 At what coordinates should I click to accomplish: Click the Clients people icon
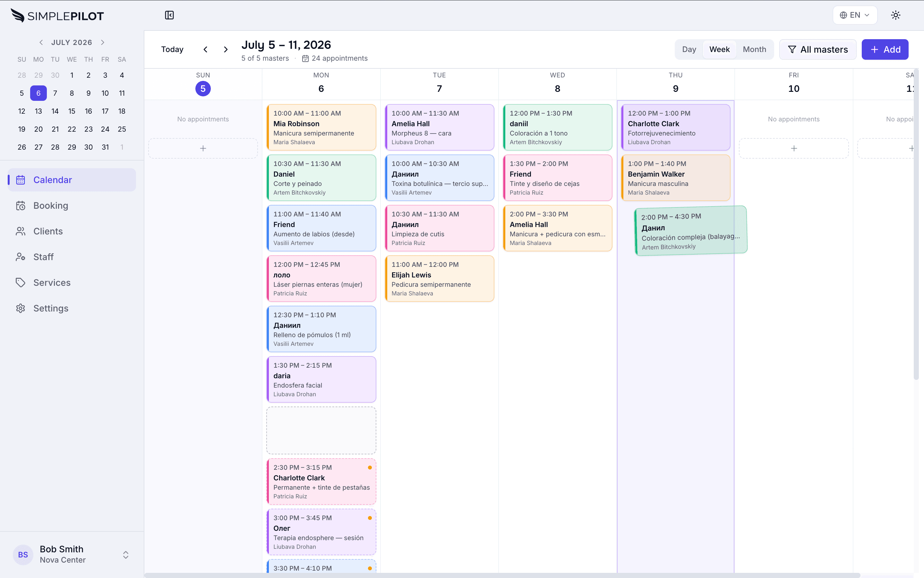(x=21, y=231)
